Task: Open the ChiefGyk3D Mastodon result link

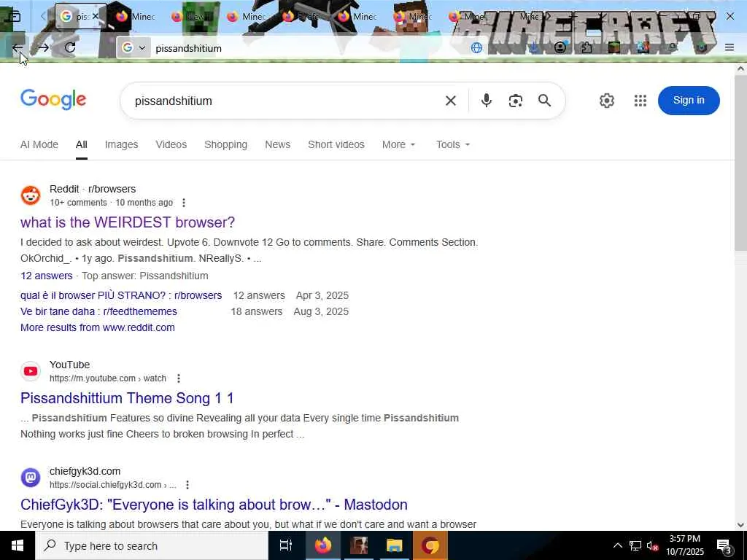Action: coord(214,505)
